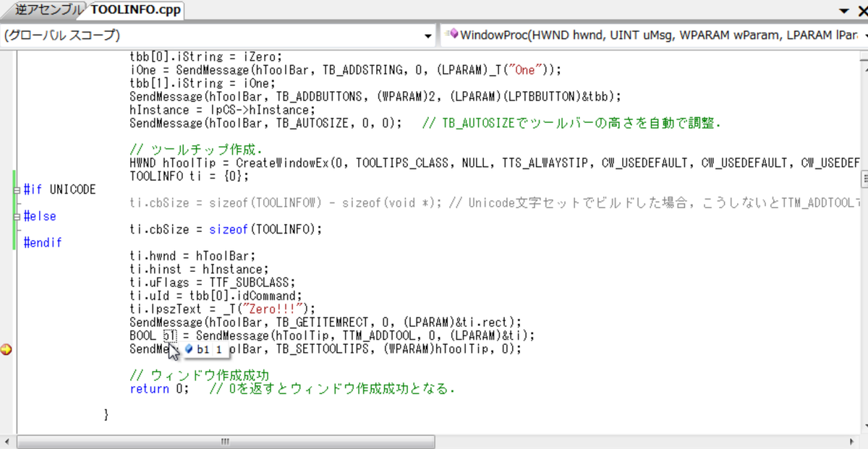
Task: Collapse the #if UNICODE block
Action: pyautogui.click(x=17, y=190)
